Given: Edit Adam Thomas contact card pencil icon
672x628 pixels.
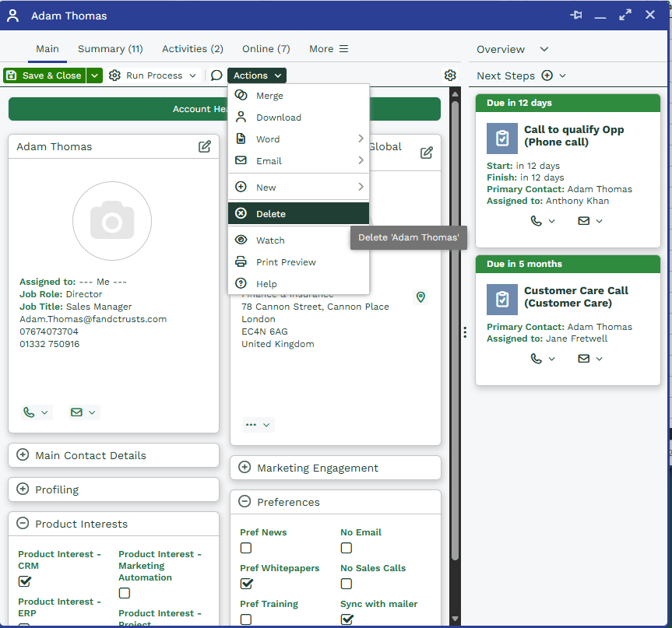Looking at the screenshot, I should (205, 146).
